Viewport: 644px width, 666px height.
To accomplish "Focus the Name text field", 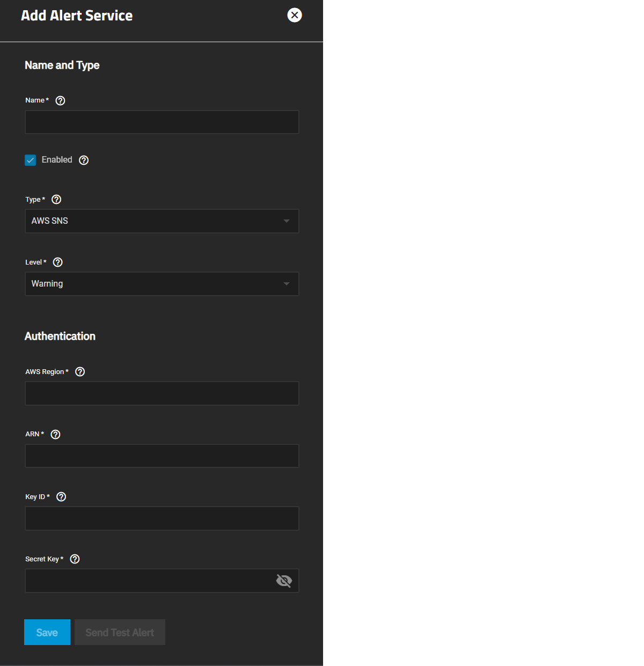I will click(x=162, y=122).
